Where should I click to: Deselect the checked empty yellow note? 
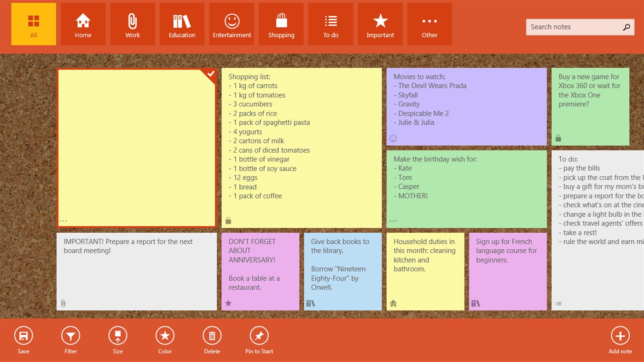[x=210, y=74]
